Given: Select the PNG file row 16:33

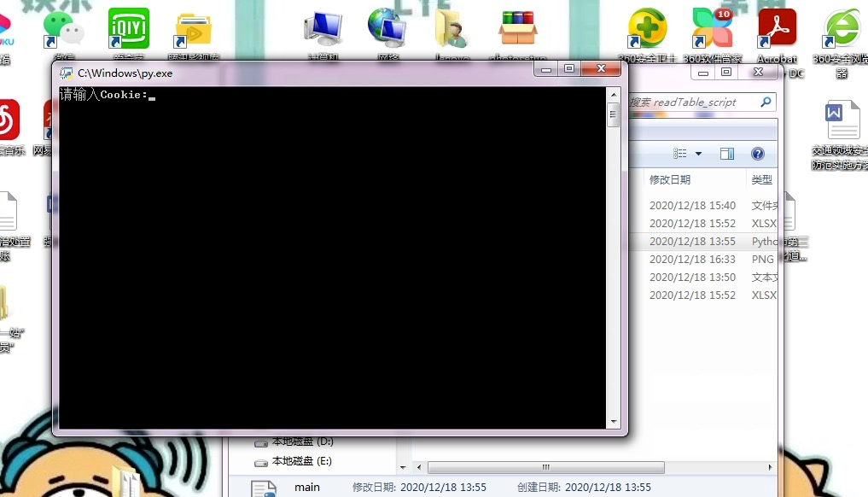Looking at the screenshot, I should (x=704, y=260).
